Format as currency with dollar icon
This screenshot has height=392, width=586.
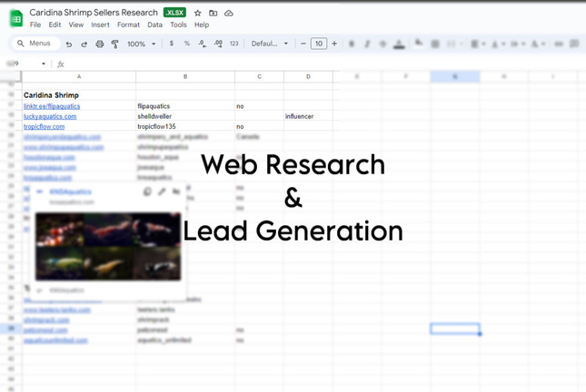(171, 44)
